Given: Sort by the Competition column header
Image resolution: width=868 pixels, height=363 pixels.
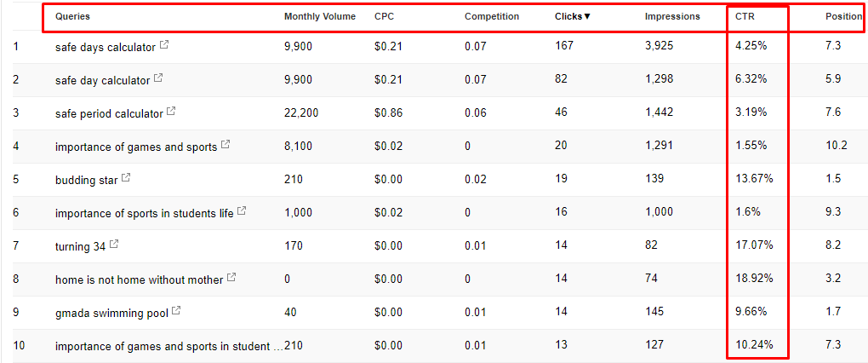Looking at the screenshot, I should coord(492,17).
